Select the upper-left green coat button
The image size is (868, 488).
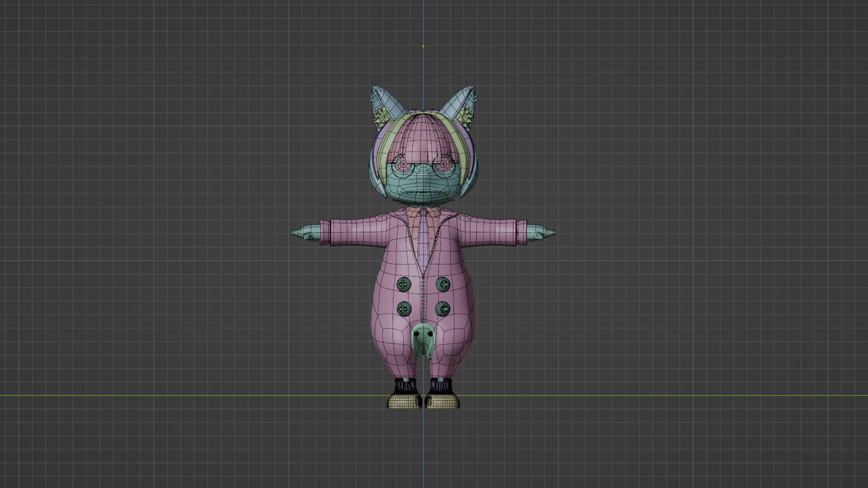tap(404, 284)
